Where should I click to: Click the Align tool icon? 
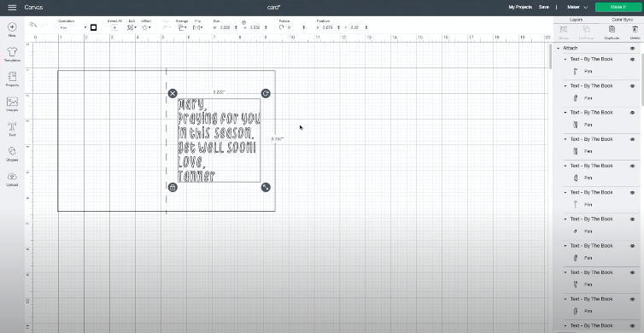pos(167,27)
